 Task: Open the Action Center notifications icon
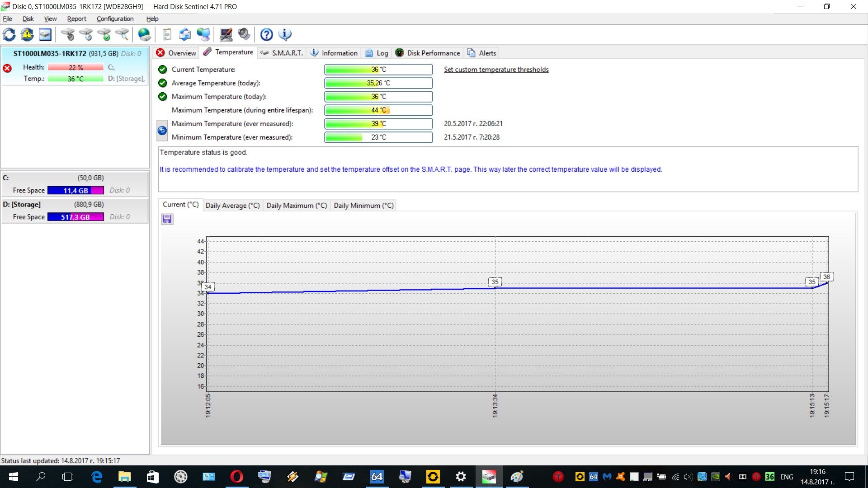(850, 477)
